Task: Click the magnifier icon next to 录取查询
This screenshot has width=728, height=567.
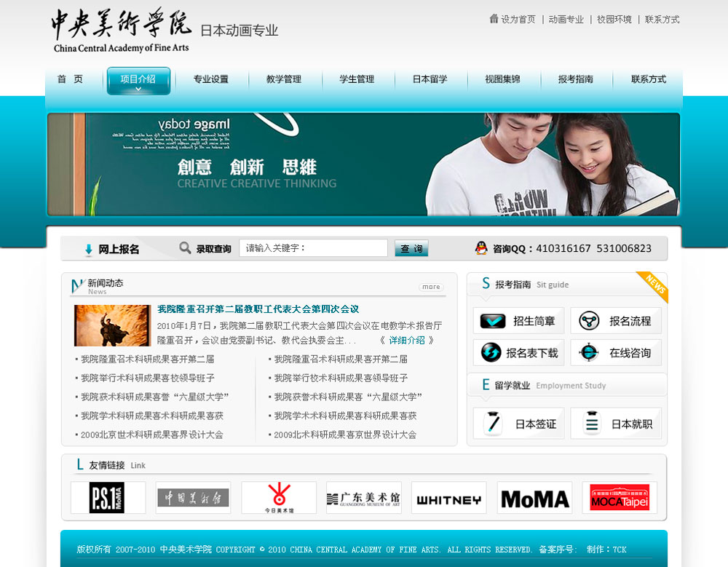Action: pos(185,248)
